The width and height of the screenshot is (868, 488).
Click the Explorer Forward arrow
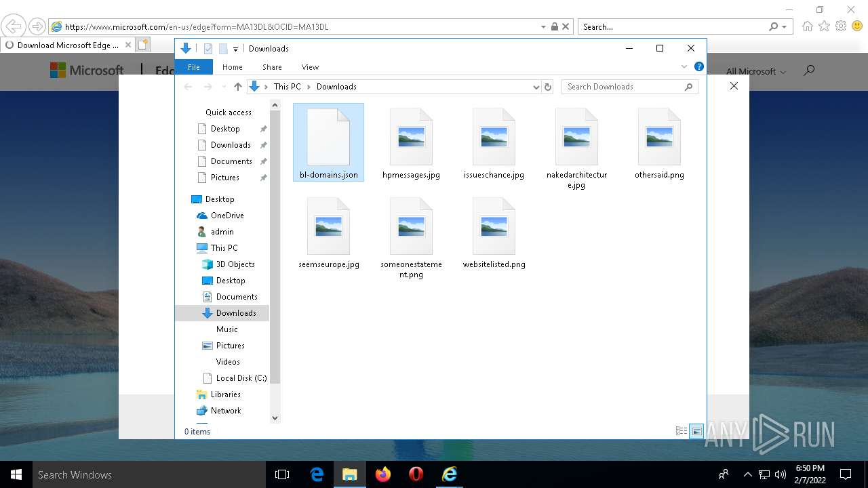pos(208,87)
